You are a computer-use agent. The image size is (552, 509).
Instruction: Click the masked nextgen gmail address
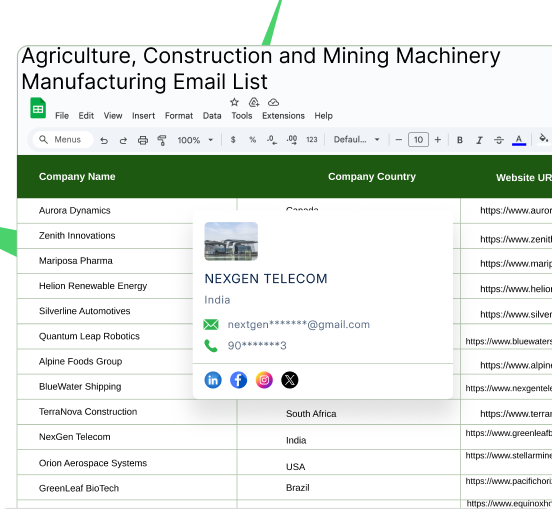tap(299, 325)
